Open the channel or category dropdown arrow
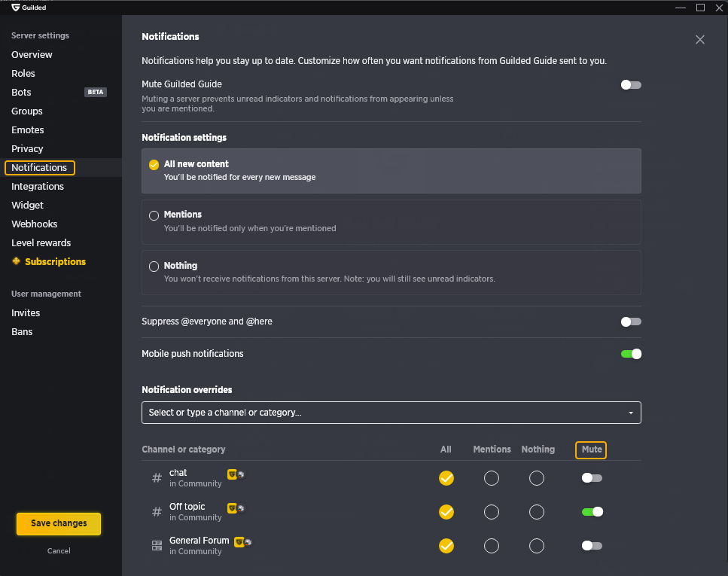The width and height of the screenshot is (728, 576). pos(630,413)
